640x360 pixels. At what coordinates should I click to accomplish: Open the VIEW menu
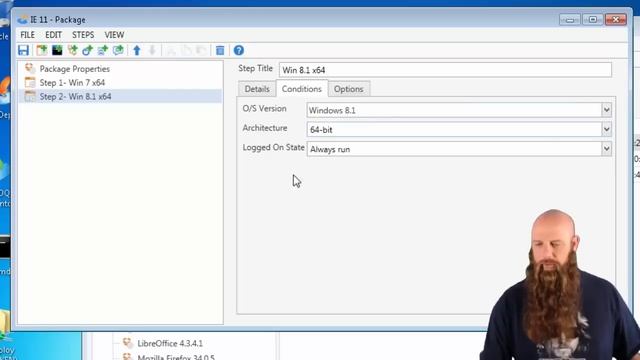tap(114, 35)
